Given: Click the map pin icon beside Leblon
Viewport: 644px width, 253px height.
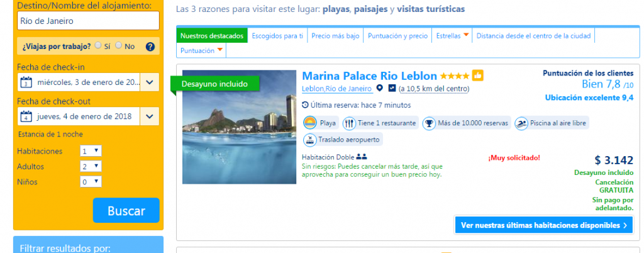Looking at the screenshot, I should (379, 88).
